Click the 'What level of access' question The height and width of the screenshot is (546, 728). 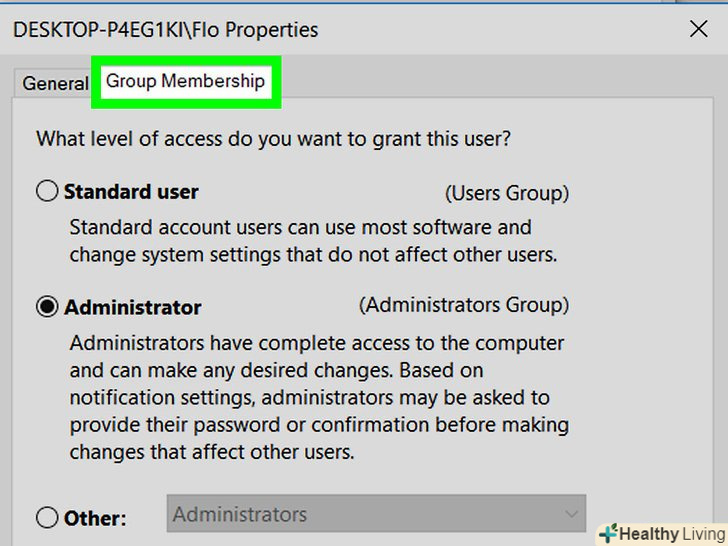pos(273,139)
